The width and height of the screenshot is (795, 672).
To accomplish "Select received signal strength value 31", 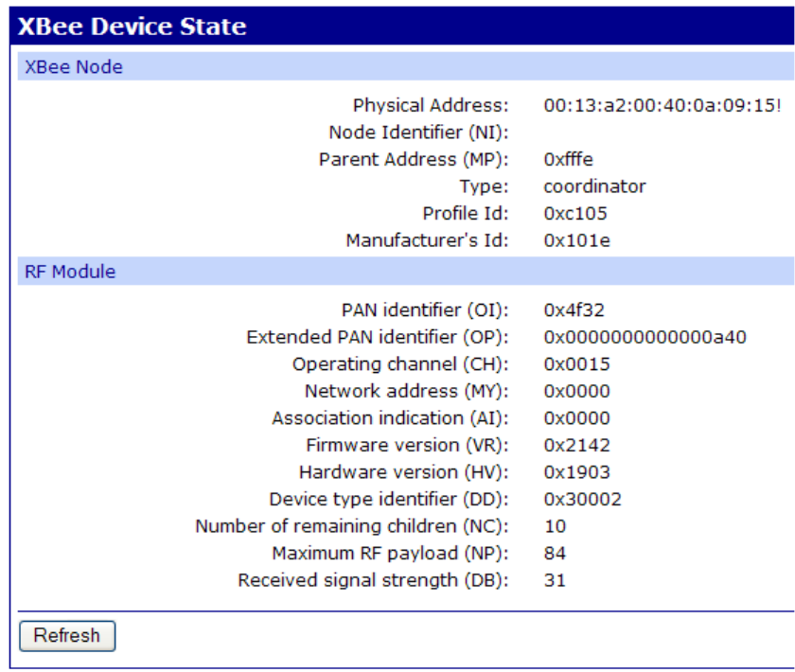I will click(x=555, y=580).
